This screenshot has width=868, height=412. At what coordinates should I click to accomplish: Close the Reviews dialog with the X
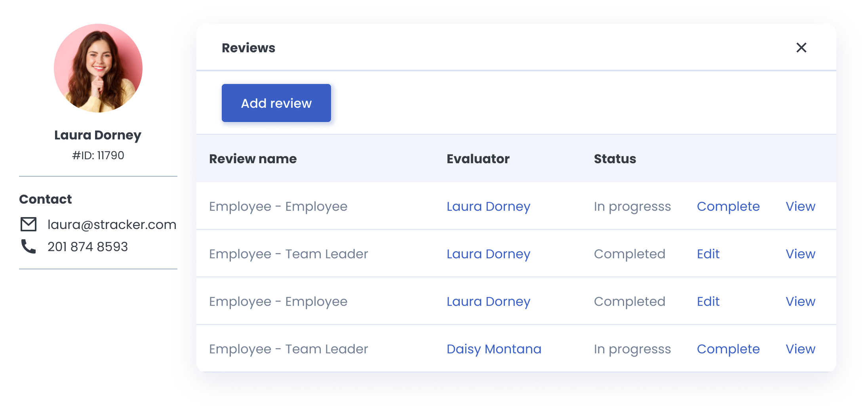[801, 48]
